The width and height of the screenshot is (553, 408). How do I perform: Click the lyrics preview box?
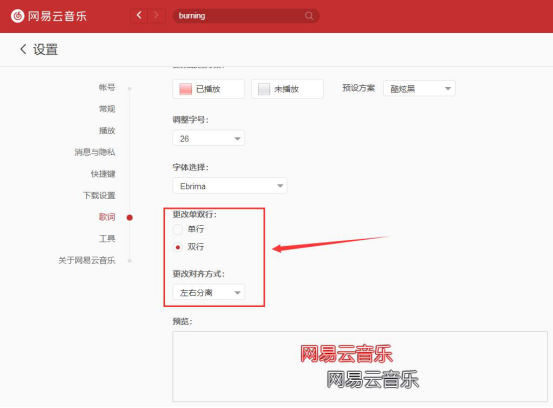pyautogui.click(x=360, y=366)
